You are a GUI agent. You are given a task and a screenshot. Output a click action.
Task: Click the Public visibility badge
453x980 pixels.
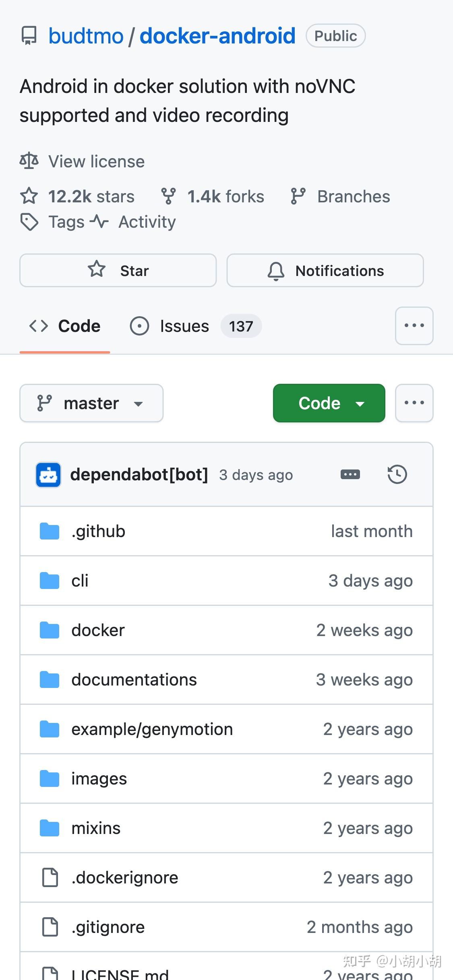pos(335,36)
